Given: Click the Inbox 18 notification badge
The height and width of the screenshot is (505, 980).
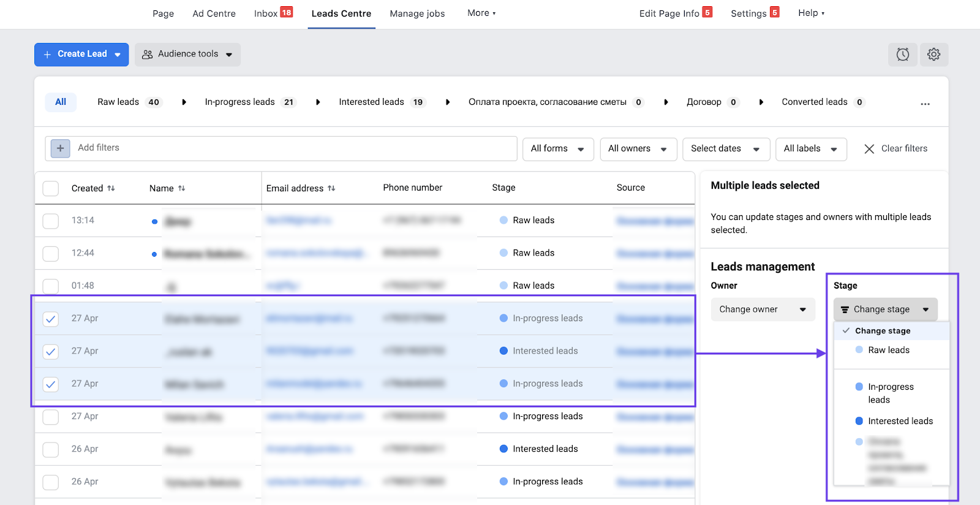Looking at the screenshot, I should 286,12.
